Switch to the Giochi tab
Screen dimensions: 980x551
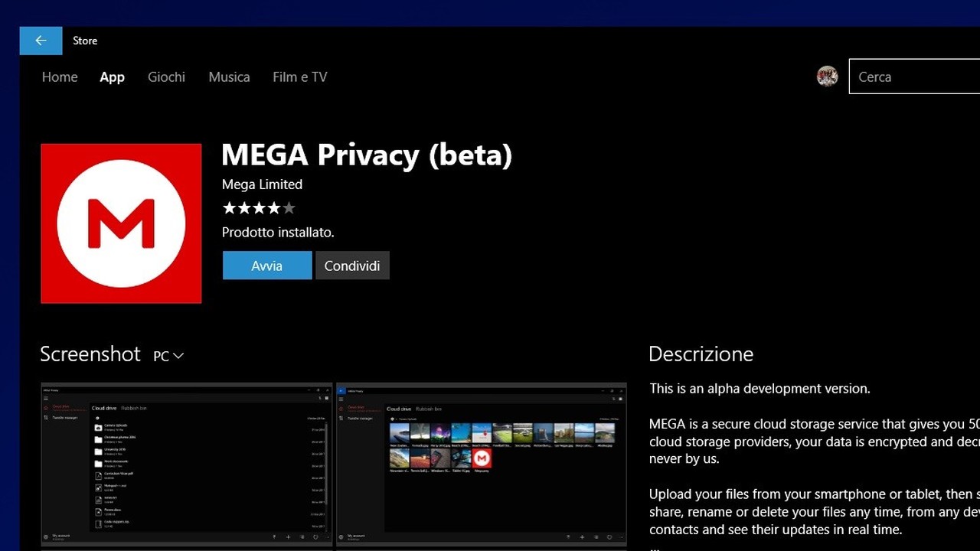[x=166, y=77]
